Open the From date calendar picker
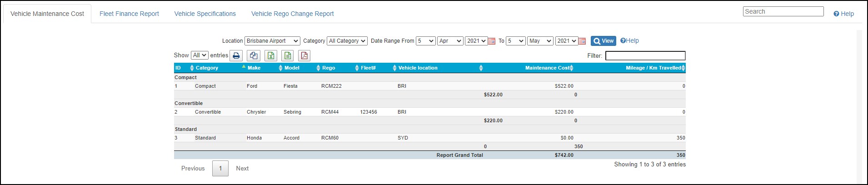Image resolution: width=868 pixels, height=185 pixels. tap(492, 41)
